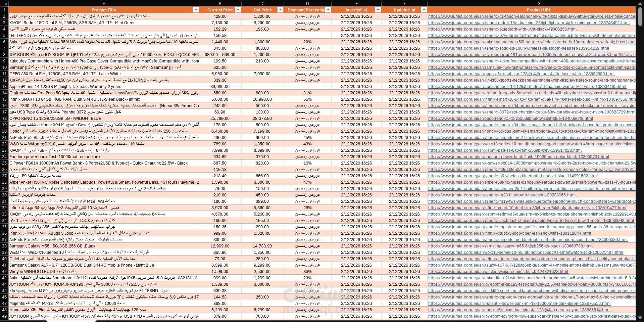Open the oppo-reno-15 Jumia link
644x322 pixels.
(510, 119)
